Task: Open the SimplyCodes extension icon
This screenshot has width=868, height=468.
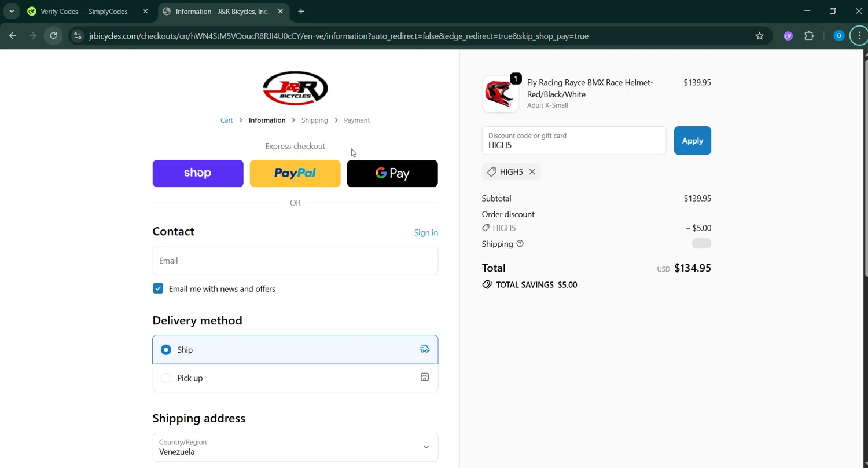Action: 788,36
